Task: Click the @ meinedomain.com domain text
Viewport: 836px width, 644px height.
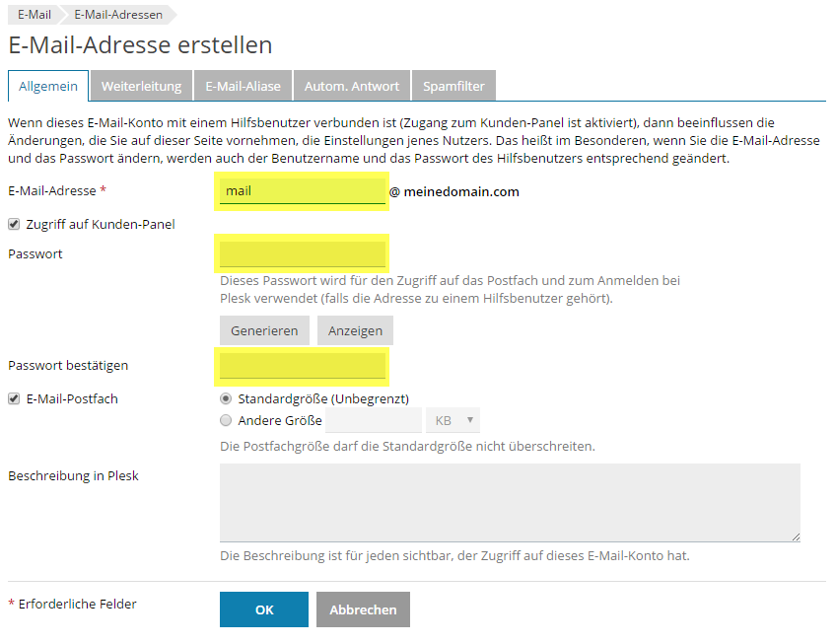Action: [x=454, y=191]
